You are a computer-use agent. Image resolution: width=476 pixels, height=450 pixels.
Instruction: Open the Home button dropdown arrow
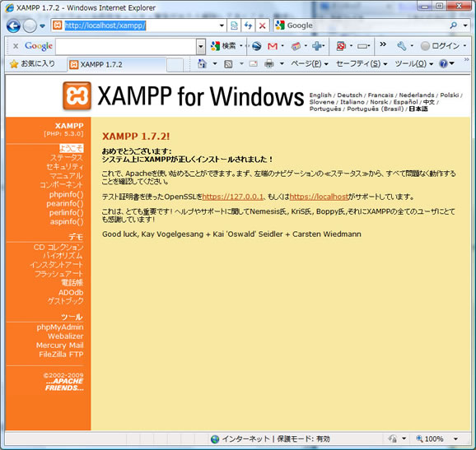point(215,63)
